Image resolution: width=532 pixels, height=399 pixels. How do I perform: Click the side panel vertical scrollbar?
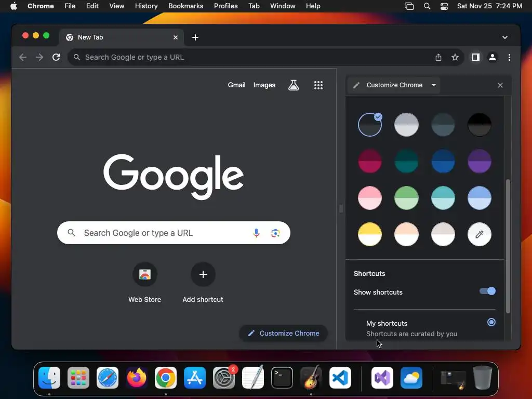click(508, 246)
